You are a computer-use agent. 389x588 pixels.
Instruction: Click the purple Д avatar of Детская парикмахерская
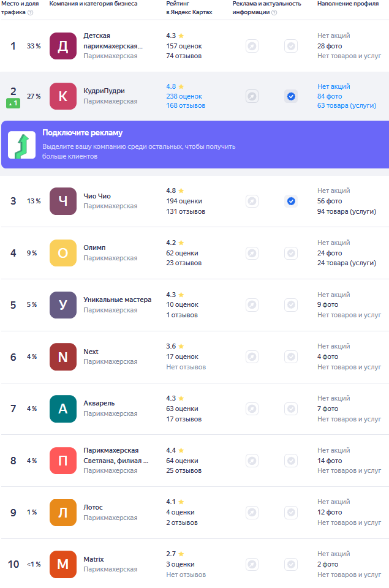[63, 46]
